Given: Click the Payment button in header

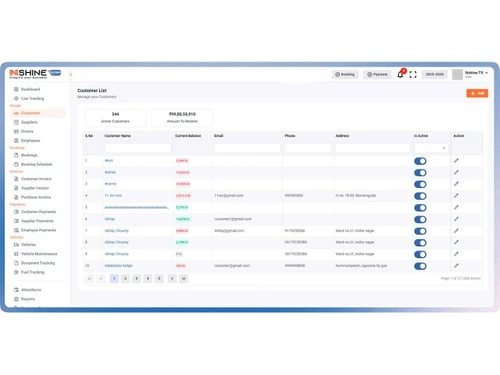Looking at the screenshot, I should pos(377,74).
